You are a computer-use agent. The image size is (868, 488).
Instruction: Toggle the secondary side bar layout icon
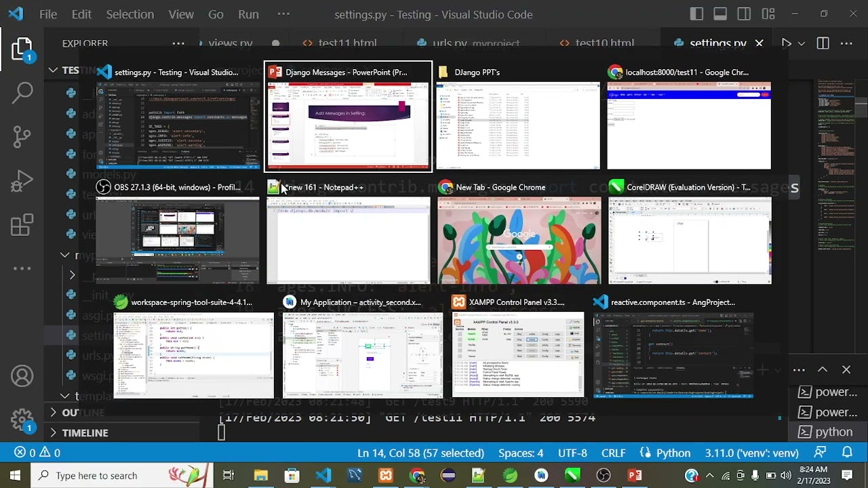(744, 14)
